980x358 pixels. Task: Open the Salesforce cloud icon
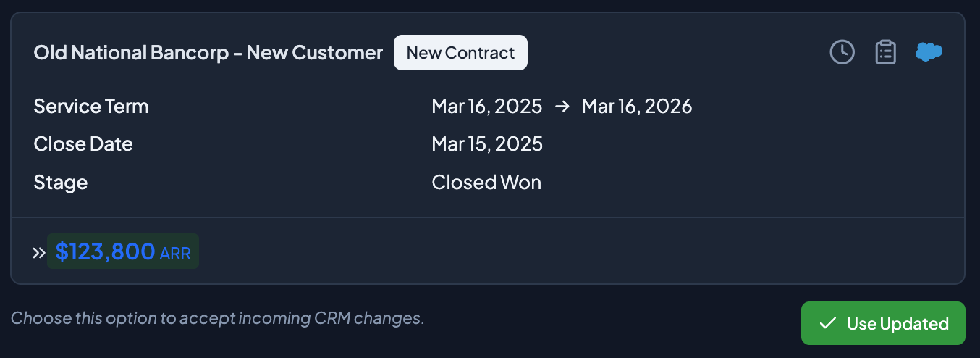(x=929, y=52)
